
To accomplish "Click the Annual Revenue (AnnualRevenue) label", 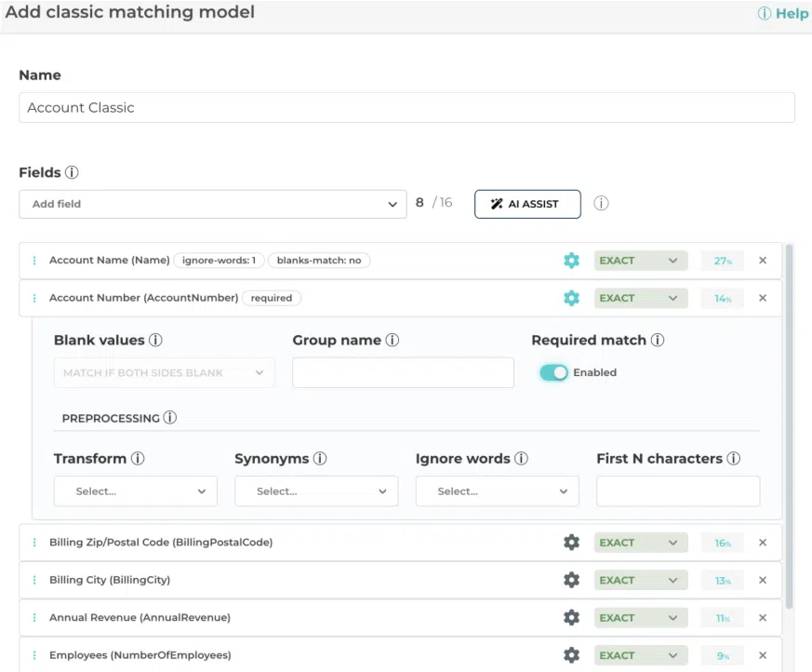I will click(140, 618).
